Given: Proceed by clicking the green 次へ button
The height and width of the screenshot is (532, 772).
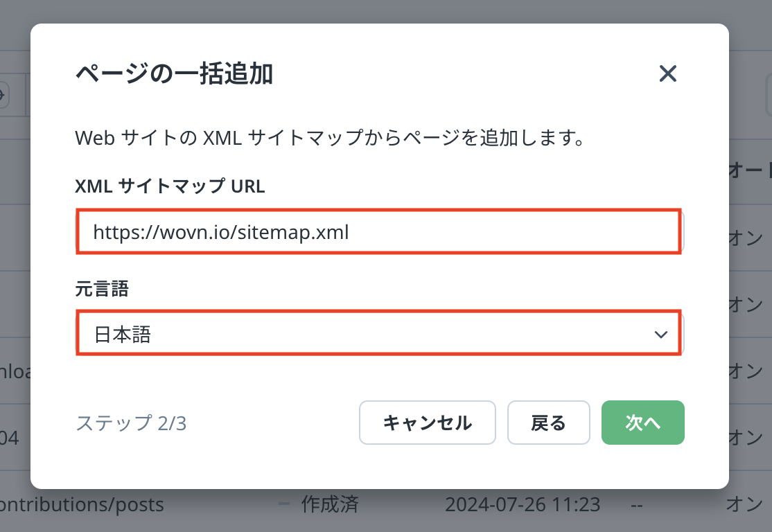Looking at the screenshot, I should coord(642,423).
